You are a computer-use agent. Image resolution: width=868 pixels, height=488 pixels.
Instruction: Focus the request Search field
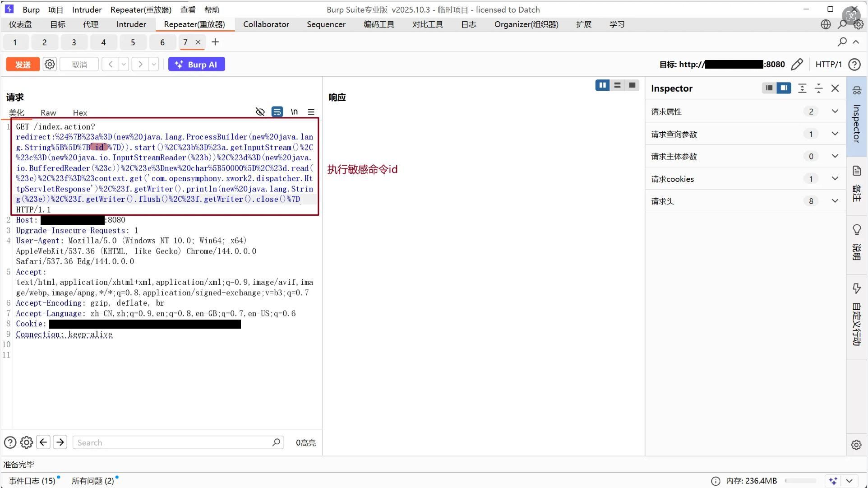pyautogui.click(x=178, y=442)
